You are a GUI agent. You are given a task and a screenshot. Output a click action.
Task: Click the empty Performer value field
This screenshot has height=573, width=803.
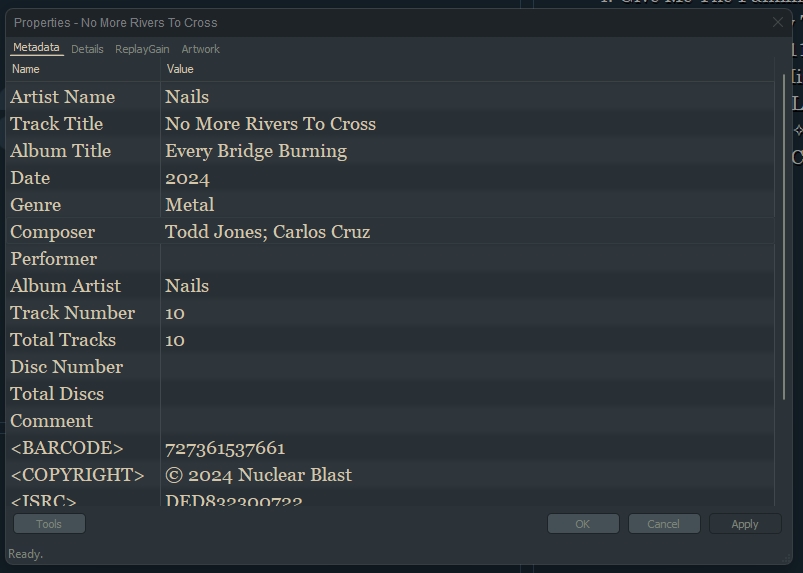pyautogui.click(x=400, y=259)
